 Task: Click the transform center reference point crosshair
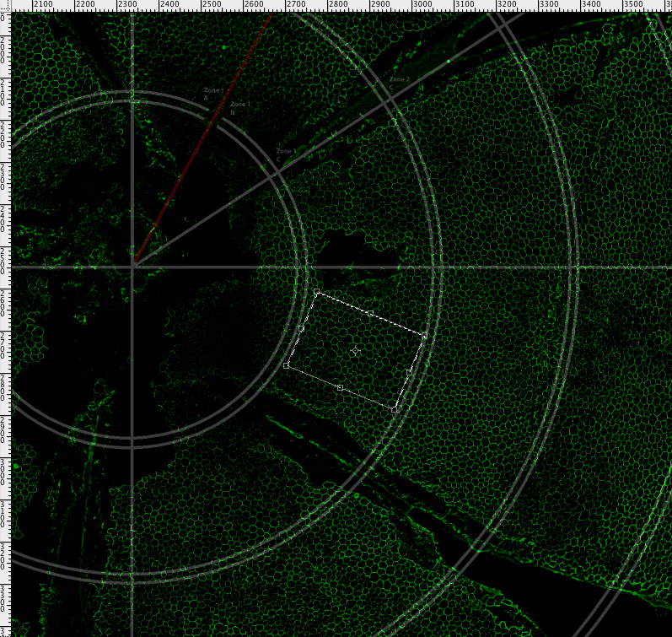356,350
